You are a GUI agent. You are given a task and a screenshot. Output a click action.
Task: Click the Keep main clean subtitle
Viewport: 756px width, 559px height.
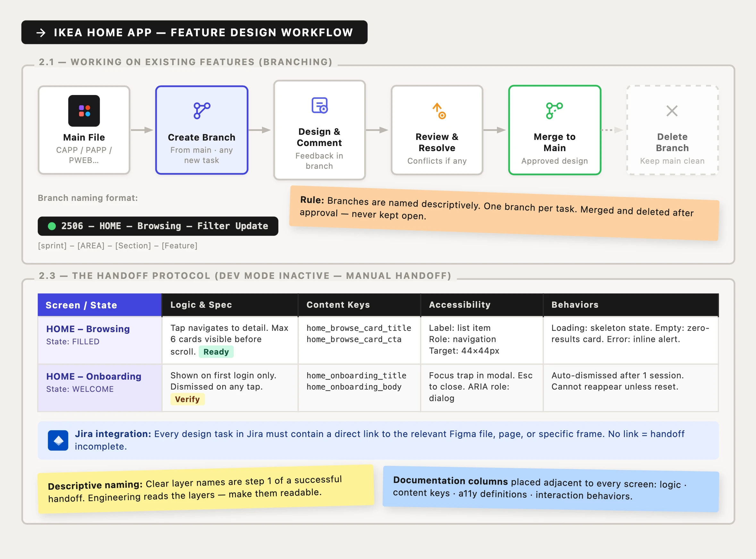click(x=672, y=161)
